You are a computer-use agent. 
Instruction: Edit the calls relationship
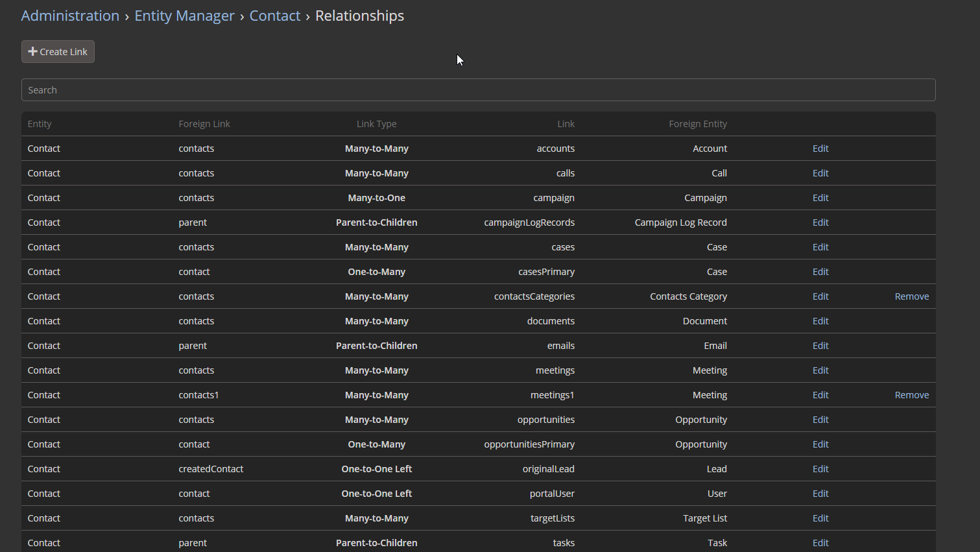pyautogui.click(x=820, y=173)
